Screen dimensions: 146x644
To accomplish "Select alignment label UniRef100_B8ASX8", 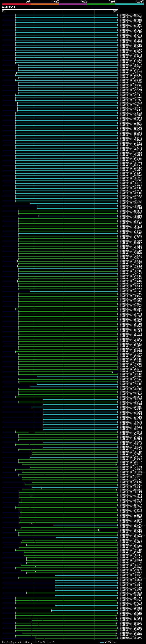I will pyautogui.click(x=131, y=593).
